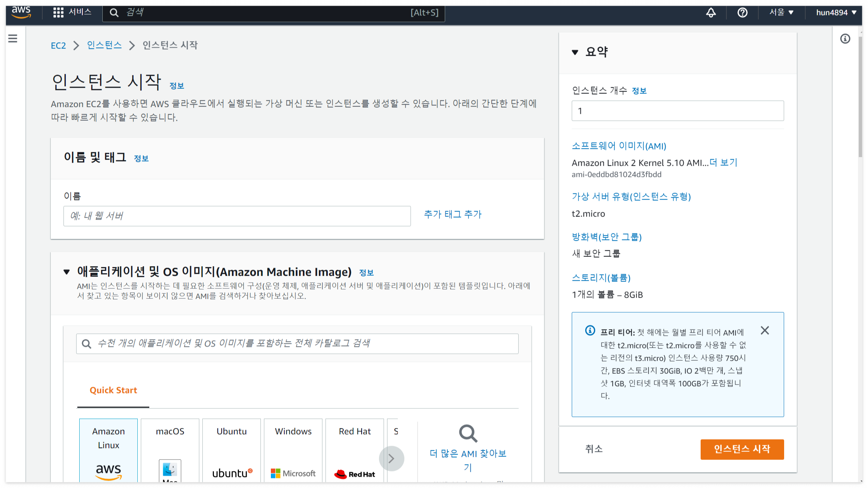Open the services grid menu icon

click(x=58, y=12)
